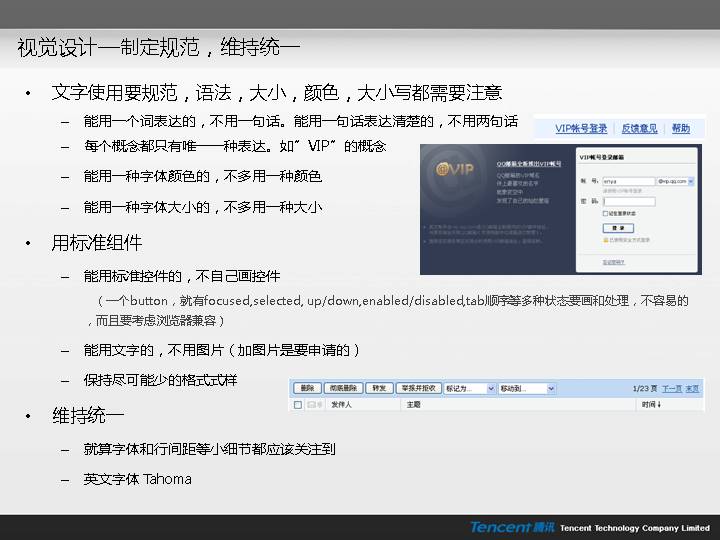Click the 帮助 link

point(680,129)
